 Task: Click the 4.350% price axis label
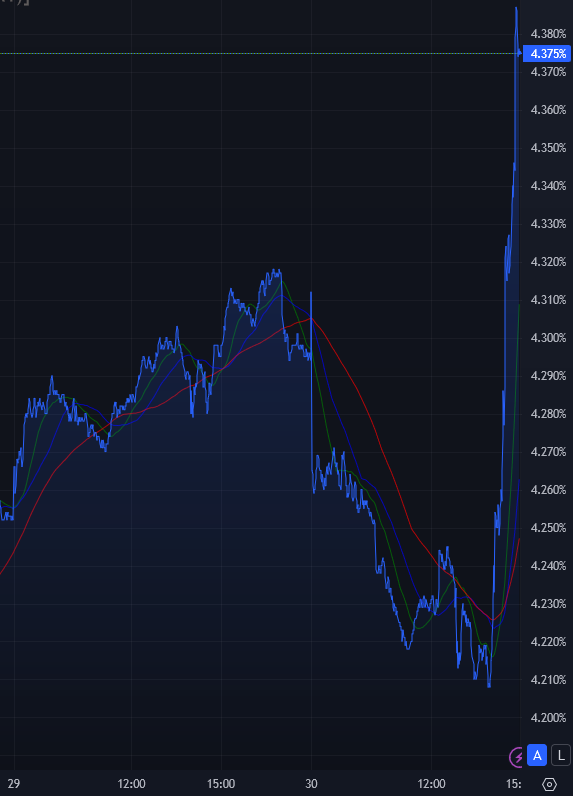(548, 148)
